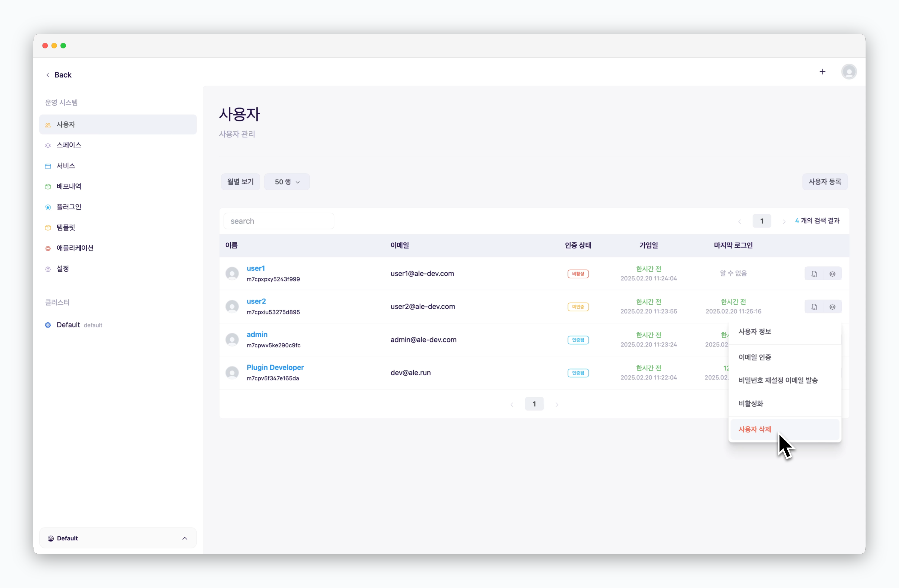Viewport: 899px width, 588px height.
Task: Open 스페이스 in the sidebar
Action: coord(118,145)
